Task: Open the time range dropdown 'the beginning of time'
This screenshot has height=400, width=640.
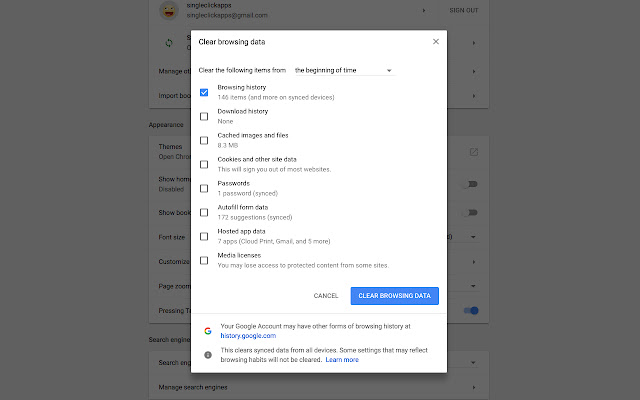Action: 344,70
